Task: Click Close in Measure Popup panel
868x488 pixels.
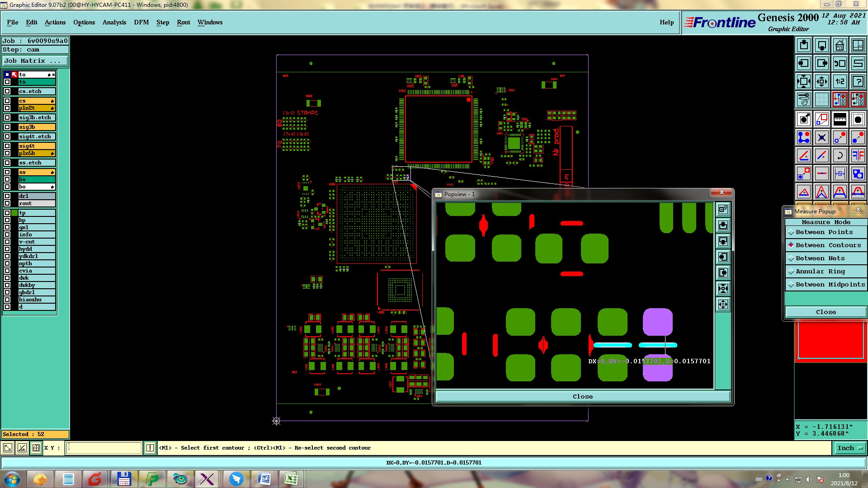Action: coord(826,312)
